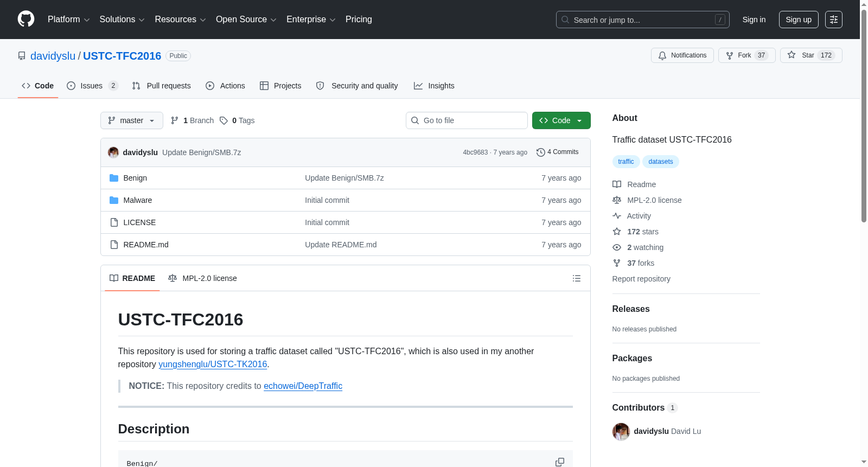Image resolution: width=868 pixels, height=467 pixels.
Task: Open the 4 Commits history link
Action: pos(558,152)
